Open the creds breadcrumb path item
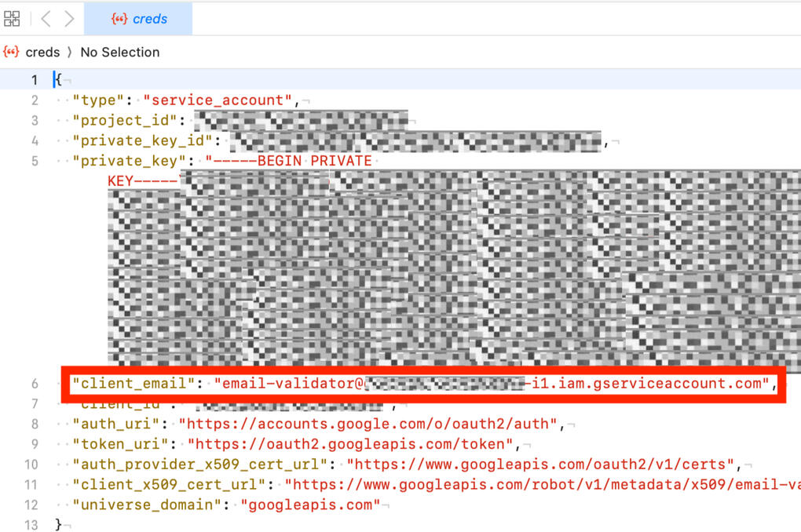 pyautogui.click(x=42, y=52)
